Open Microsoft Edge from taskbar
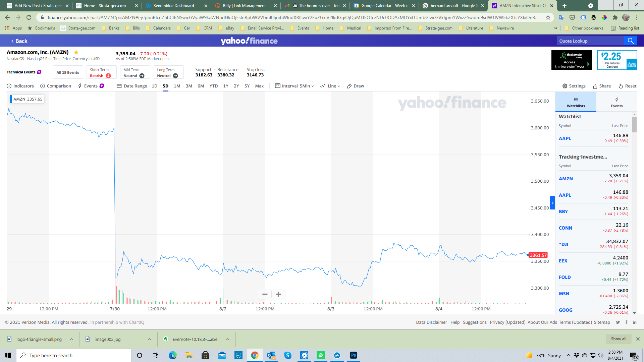The image size is (644, 362). [x=173, y=355]
